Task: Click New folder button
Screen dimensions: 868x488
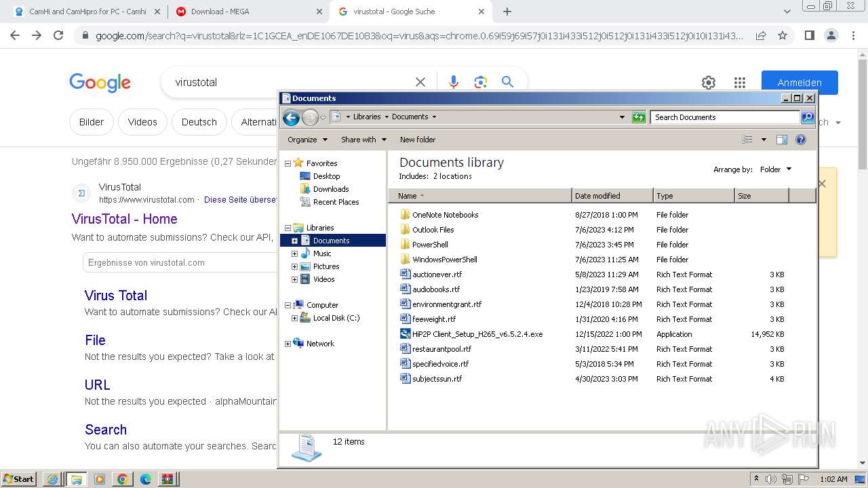Action: pos(418,140)
